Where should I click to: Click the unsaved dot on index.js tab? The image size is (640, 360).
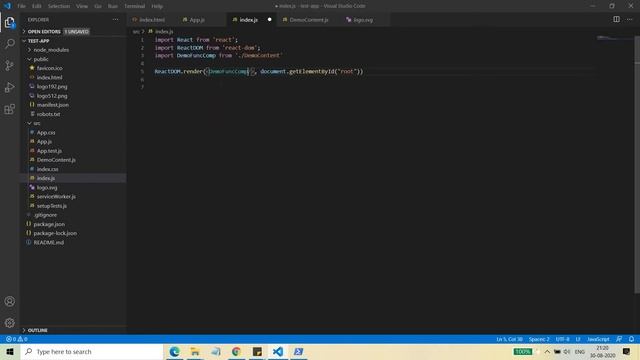coord(269,20)
